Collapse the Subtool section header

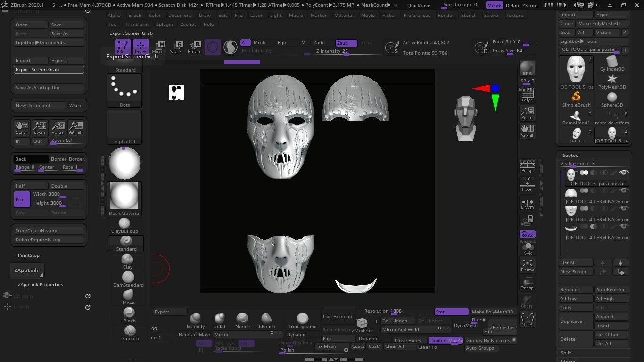(571, 155)
